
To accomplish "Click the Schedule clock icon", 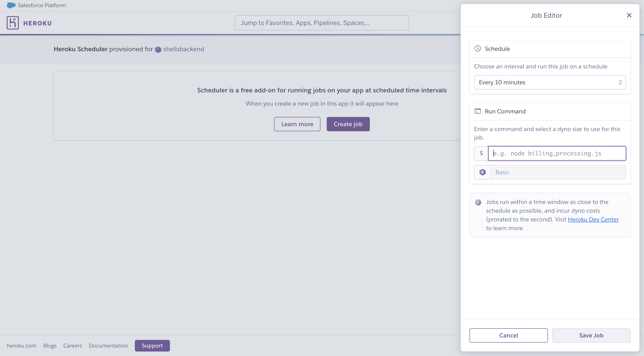I will pyautogui.click(x=477, y=49).
